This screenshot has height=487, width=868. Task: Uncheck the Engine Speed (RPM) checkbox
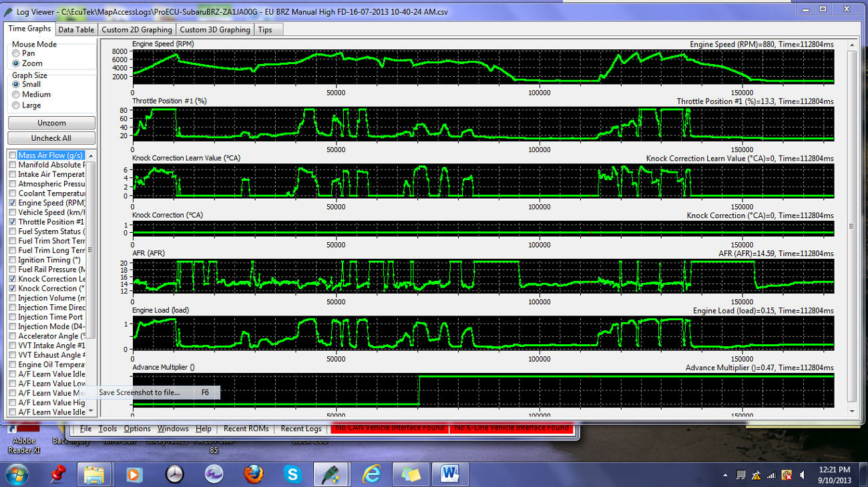(13, 203)
